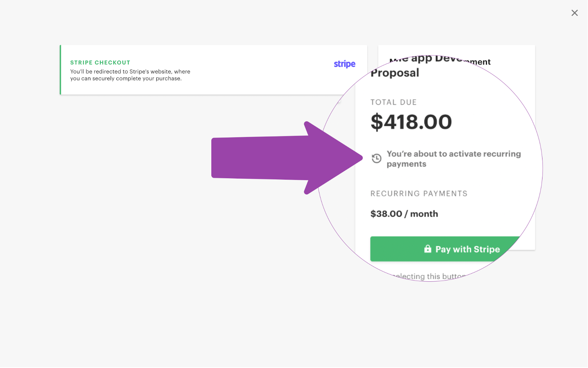Click the $38.00 / month recurring price

pos(404,214)
